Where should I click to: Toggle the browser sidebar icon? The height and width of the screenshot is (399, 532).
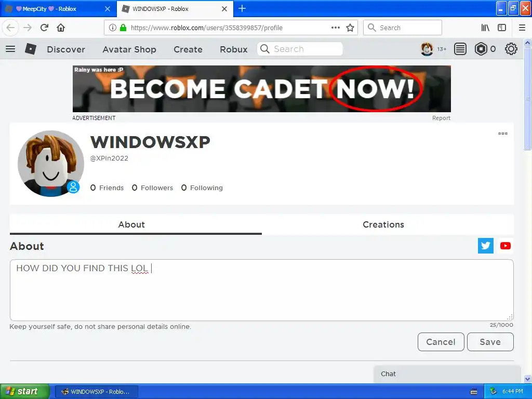(502, 28)
